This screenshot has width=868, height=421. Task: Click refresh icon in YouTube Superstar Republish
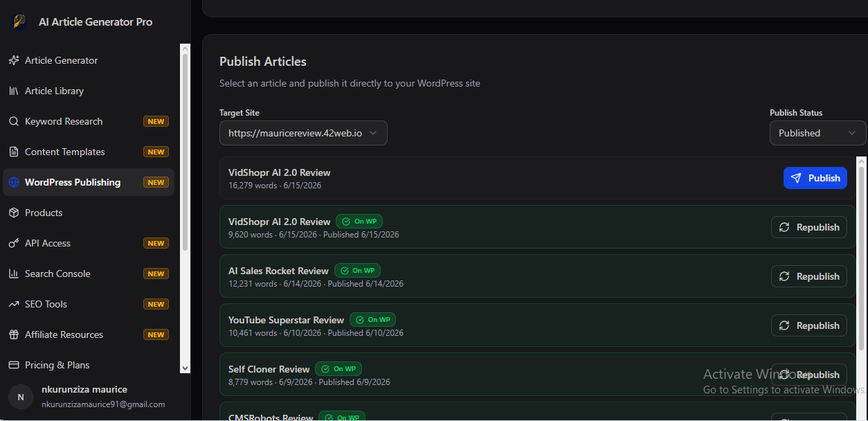784,325
